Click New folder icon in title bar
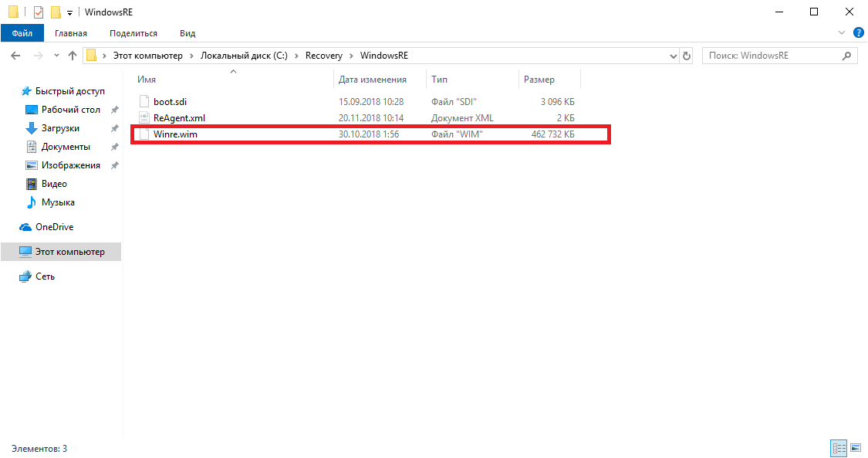The image size is (868, 458). pos(56,12)
